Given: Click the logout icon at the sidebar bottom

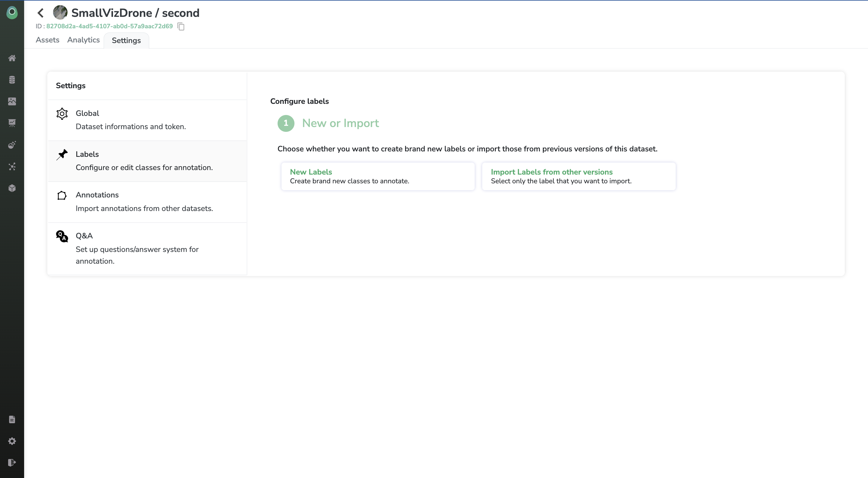Looking at the screenshot, I should (12, 463).
